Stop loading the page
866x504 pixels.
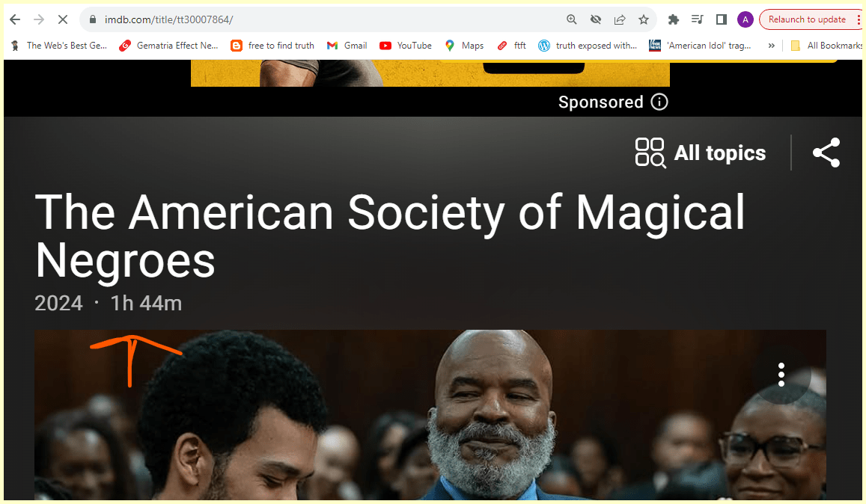click(x=63, y=20)
